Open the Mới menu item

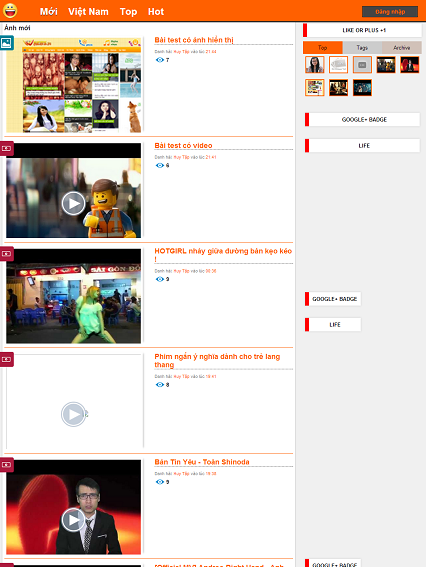pos(48,12)
